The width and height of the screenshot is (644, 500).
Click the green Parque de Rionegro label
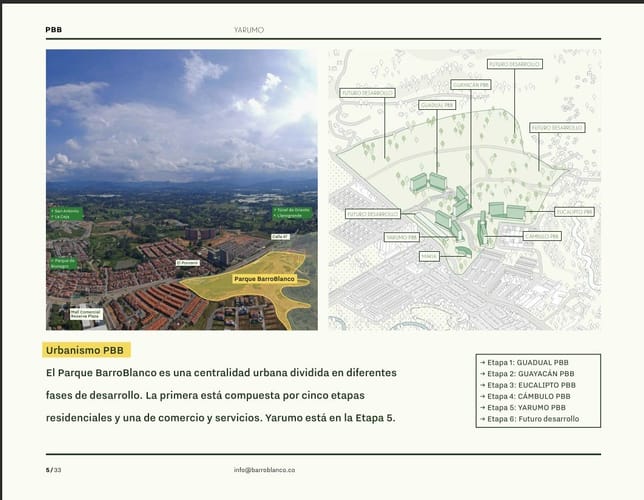tap(63, 263)
